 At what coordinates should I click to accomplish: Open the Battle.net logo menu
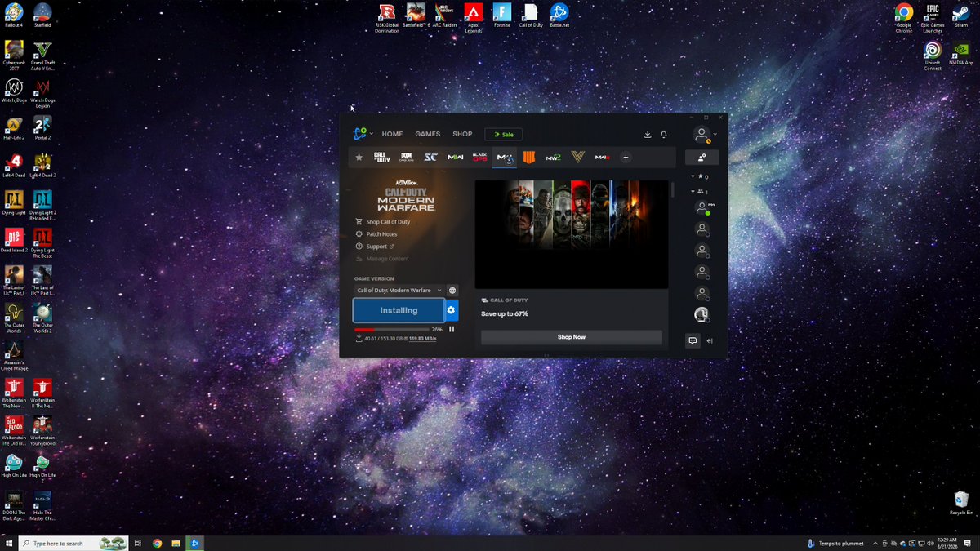click(361, 134)
